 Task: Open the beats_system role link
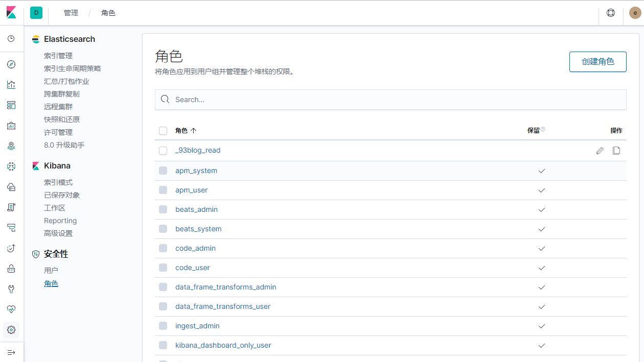click(x=198, y=229)
